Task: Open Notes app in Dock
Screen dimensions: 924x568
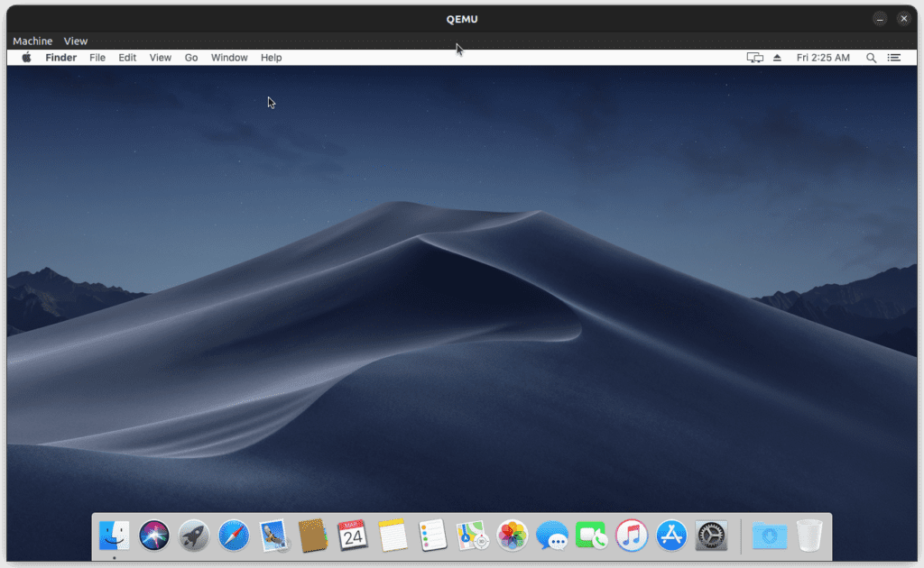Action: 393,536
